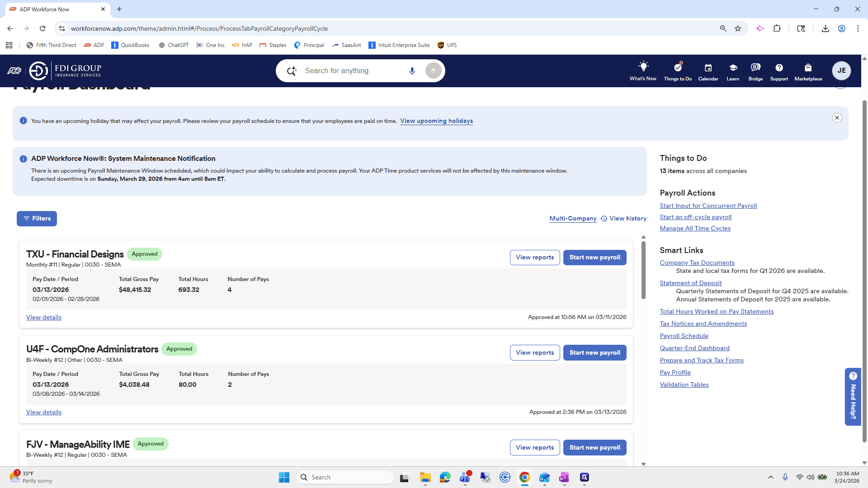View details for U4F - CompOne Administrators

[44, 413]
